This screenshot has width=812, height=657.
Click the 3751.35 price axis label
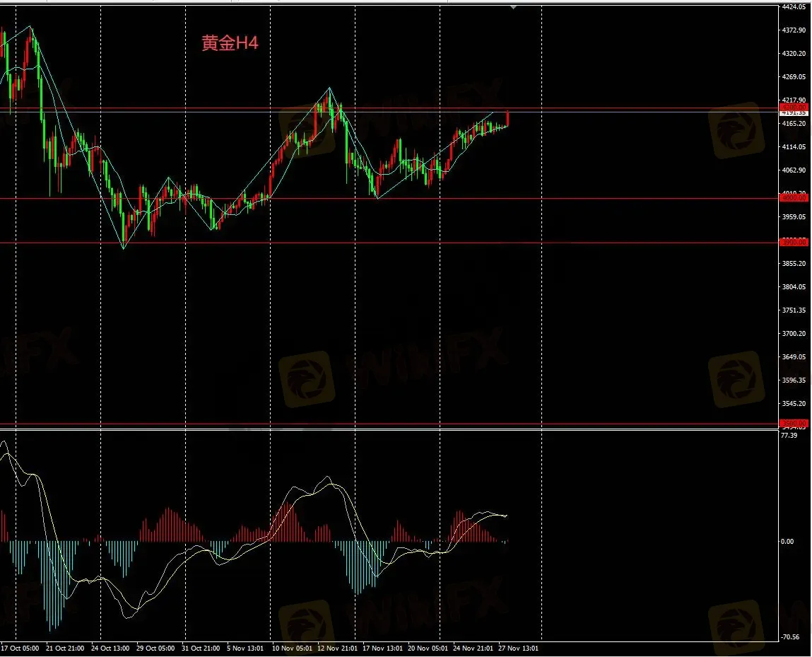click(x=794, y=310)
